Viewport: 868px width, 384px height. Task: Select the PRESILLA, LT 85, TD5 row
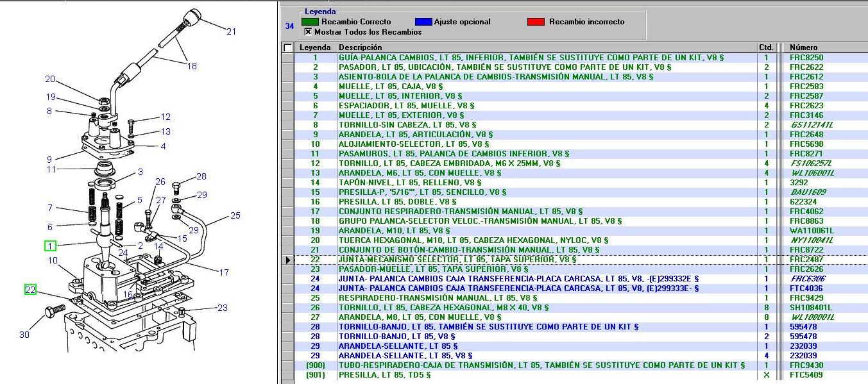coord(385,375)
